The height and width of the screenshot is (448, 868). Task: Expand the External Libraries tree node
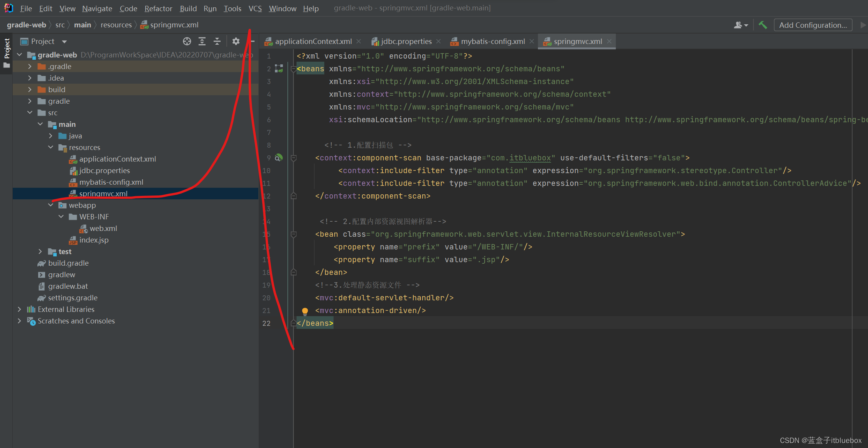(19, 309)
